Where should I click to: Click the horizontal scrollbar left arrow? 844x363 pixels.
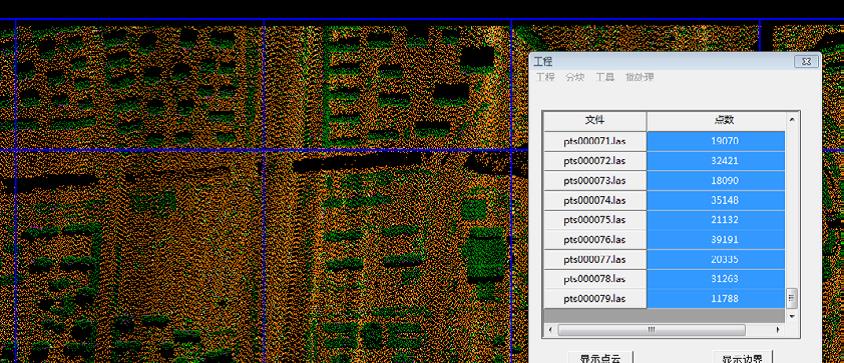click(550, 330)
